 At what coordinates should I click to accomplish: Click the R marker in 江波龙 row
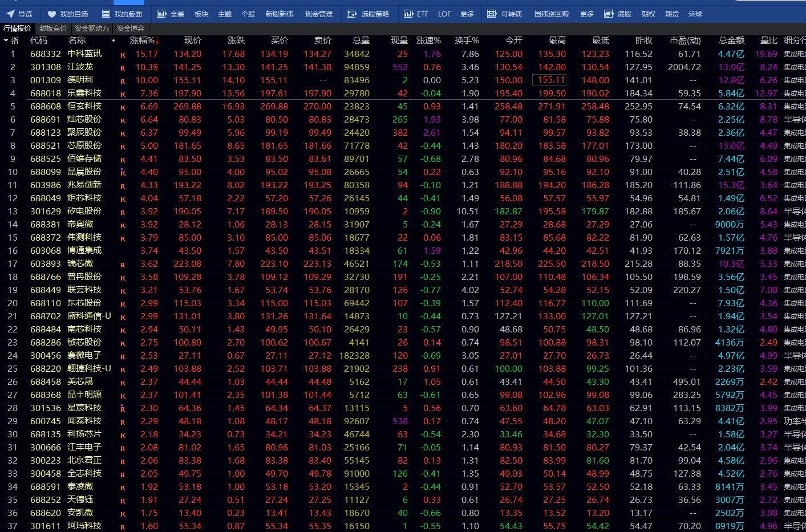click(x=123, y=68)
